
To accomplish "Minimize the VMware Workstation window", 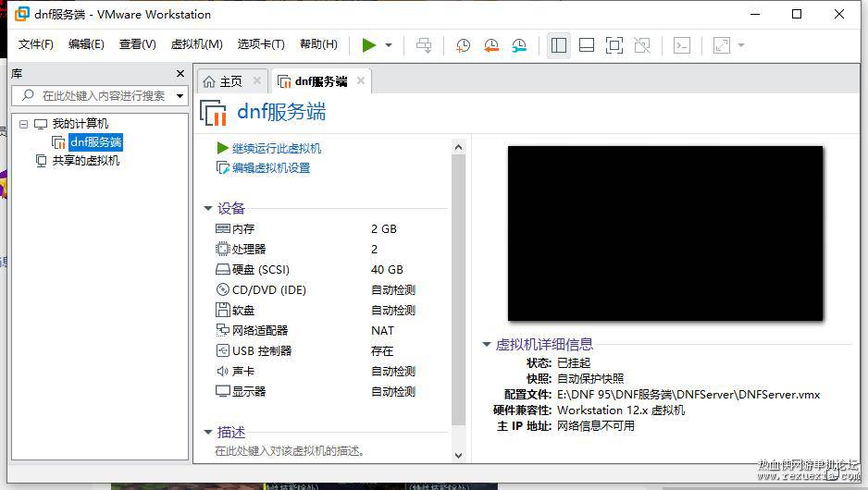I will coord(755,14).
